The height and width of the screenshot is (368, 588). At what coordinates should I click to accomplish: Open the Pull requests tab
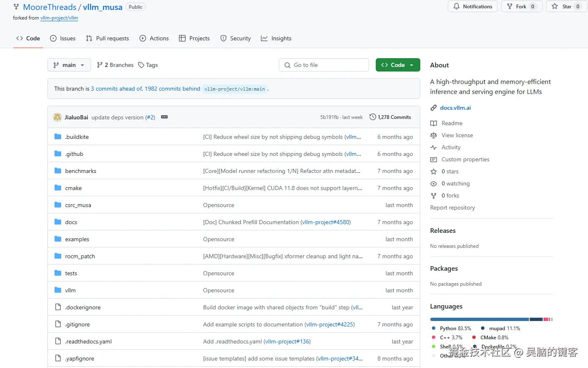(x=107, y=38)
